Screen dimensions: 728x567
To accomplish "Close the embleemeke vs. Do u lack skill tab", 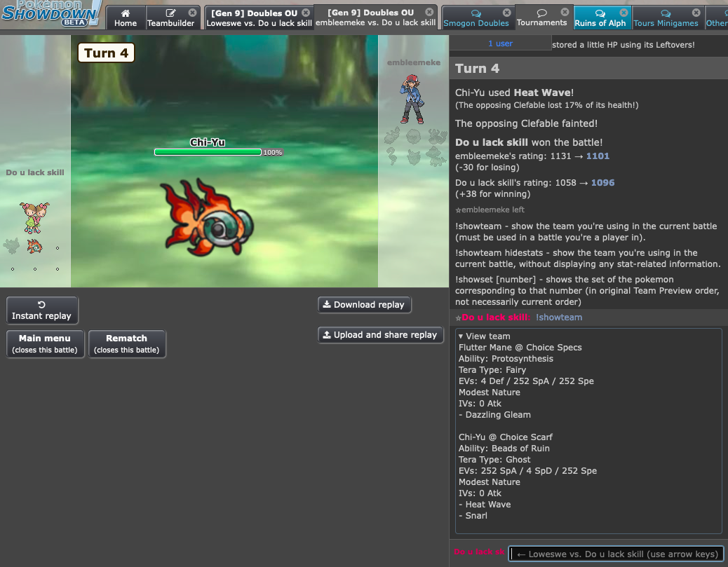I will pos(429,12).
